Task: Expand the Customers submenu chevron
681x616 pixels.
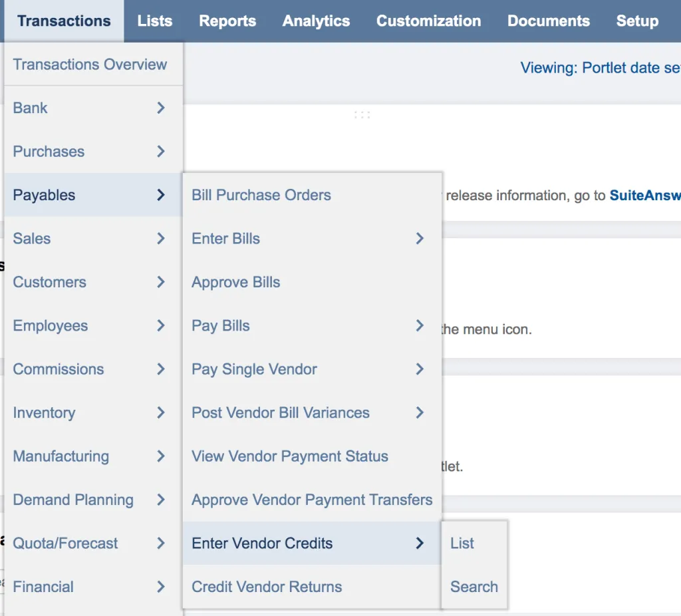Action: (x=161, y=282)
